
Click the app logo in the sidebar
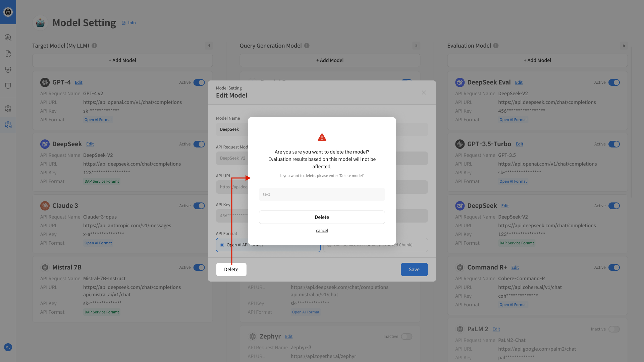click(8, 12)
